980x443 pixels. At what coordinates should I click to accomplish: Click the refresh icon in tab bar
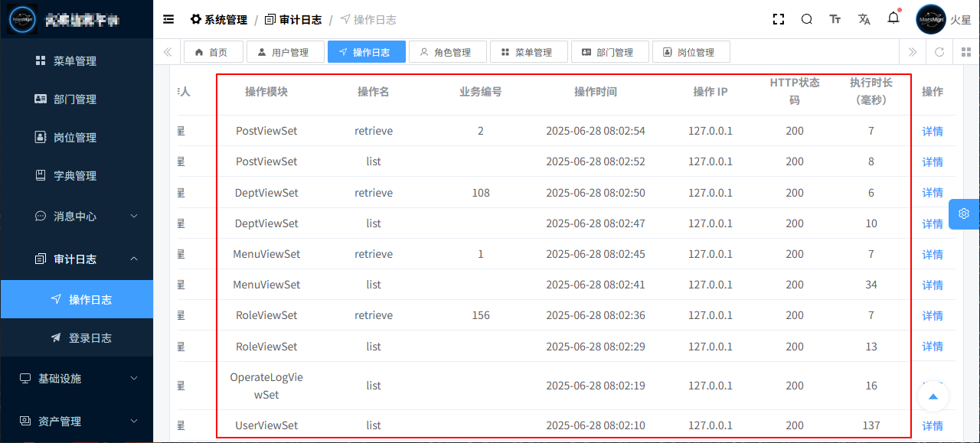(x=939, y=52)
